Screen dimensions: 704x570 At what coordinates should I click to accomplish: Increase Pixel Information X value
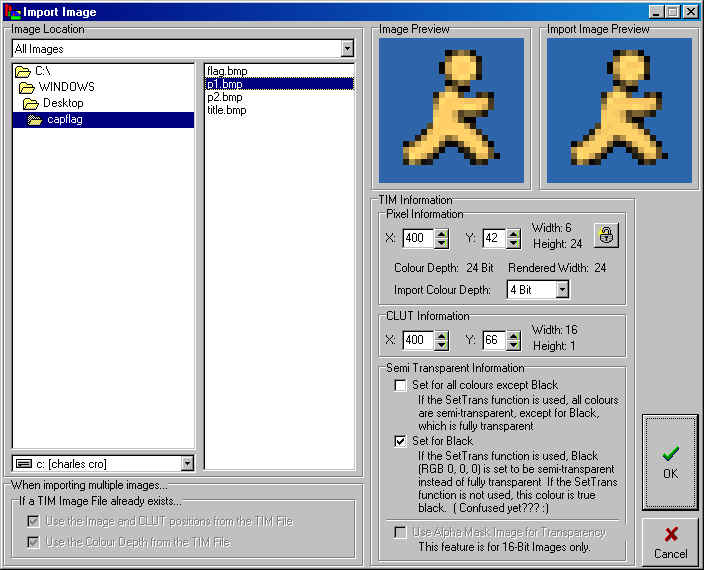click(441, 234)
